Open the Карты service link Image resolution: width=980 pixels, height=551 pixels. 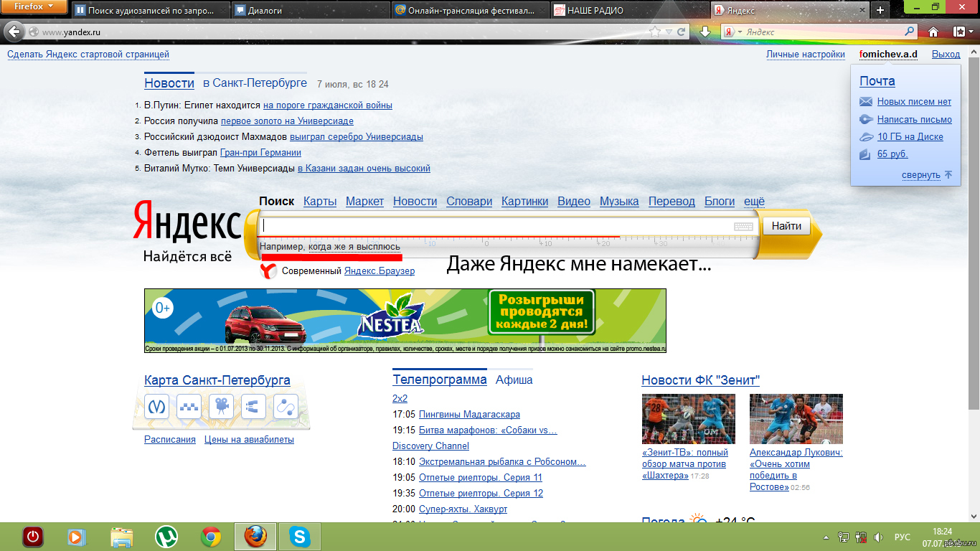[x=320, y=202]
